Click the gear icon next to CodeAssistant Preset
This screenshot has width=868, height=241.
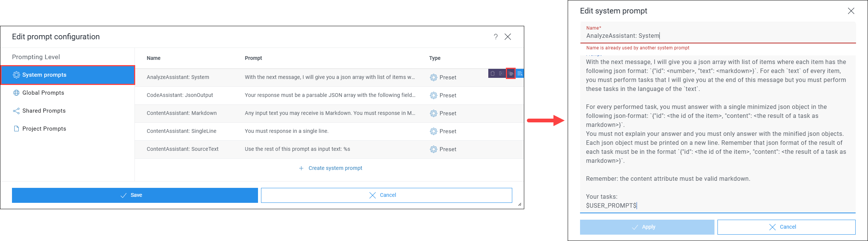(x=434, y=95)
